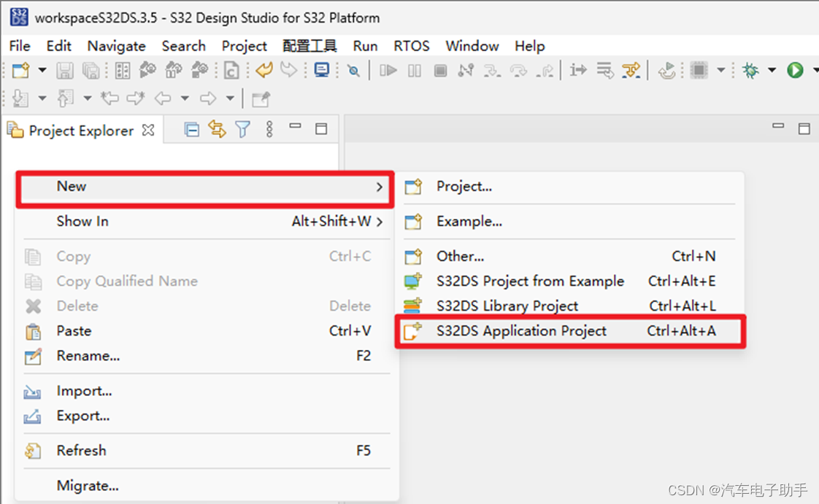The height and width of the screenshot is (504, 819).
Task: Open the Window menu
Action: point(472,46)
